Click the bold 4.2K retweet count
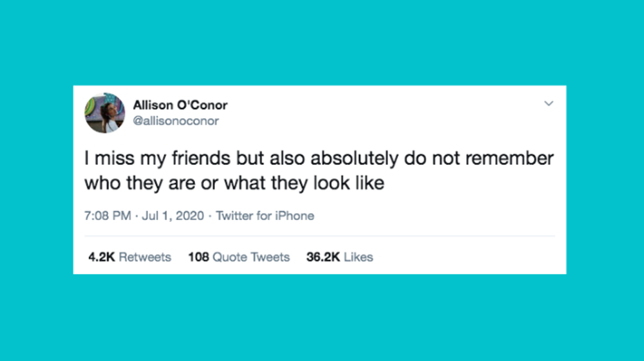 (103, 257)
